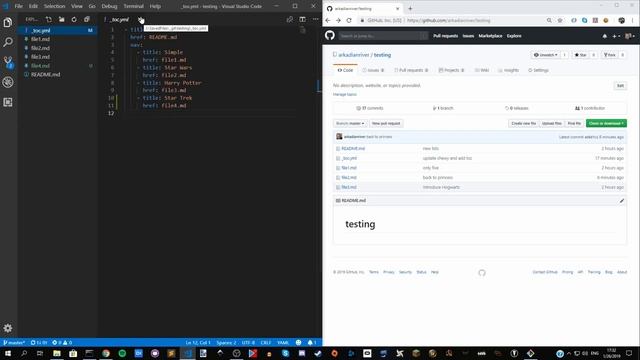Open the Debug menu in VS Code
Screen dimensions: 640x360
[x=109, y=6]
